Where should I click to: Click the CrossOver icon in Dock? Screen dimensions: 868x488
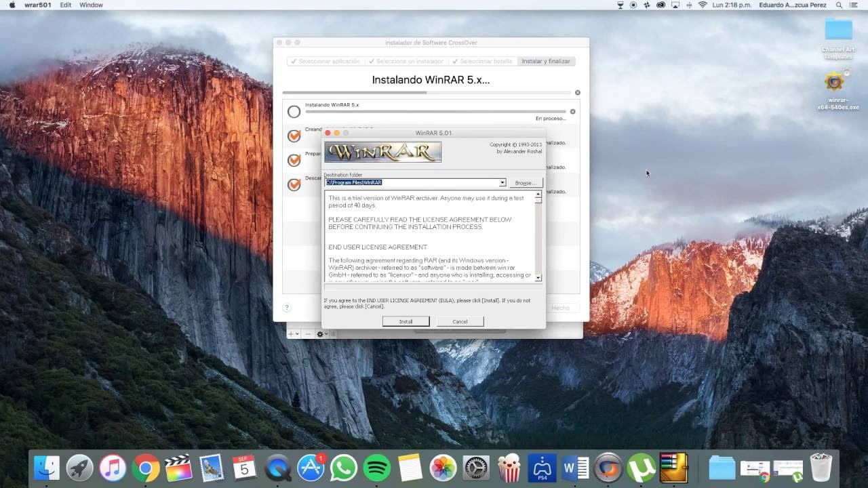[608, 468]
